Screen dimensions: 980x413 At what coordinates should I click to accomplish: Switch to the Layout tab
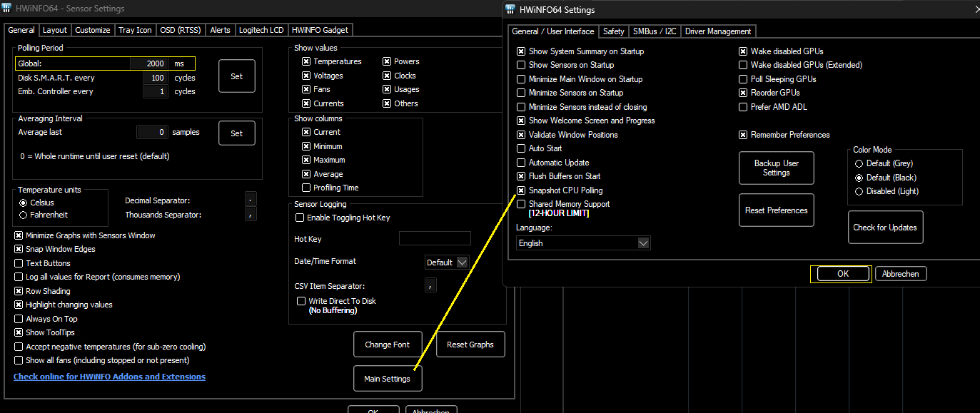[55, 30]
